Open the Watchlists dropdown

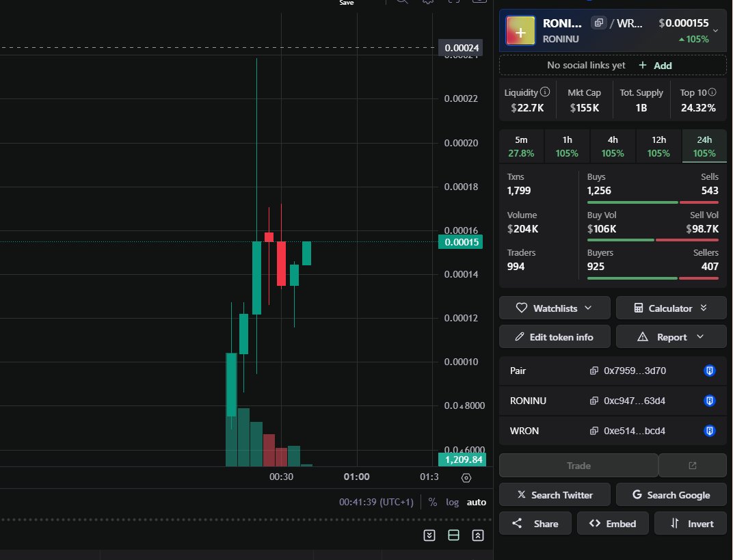555,308
